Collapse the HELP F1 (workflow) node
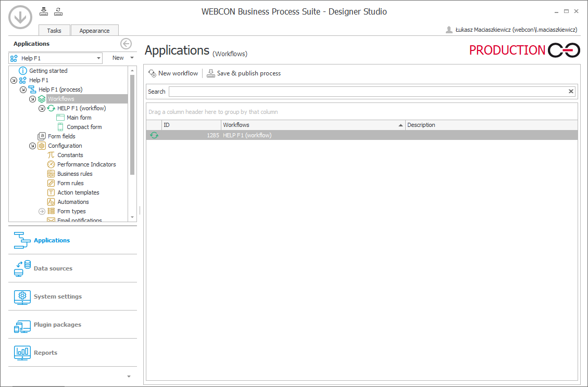Image resolution: width=588 pixels, height=387 pixels. click(x=42, y=108)
